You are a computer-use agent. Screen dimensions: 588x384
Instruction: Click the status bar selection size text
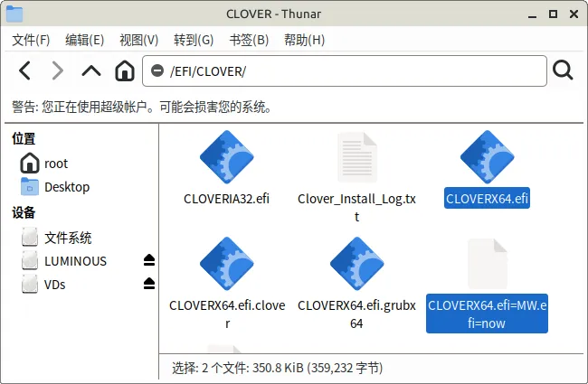click(278, 368)
